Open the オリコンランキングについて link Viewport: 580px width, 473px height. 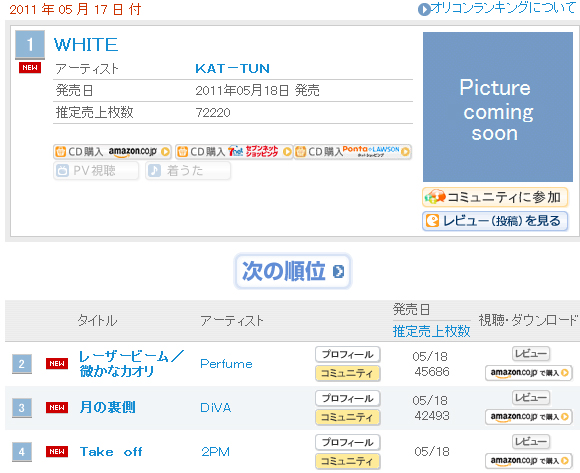pos(498,8)
